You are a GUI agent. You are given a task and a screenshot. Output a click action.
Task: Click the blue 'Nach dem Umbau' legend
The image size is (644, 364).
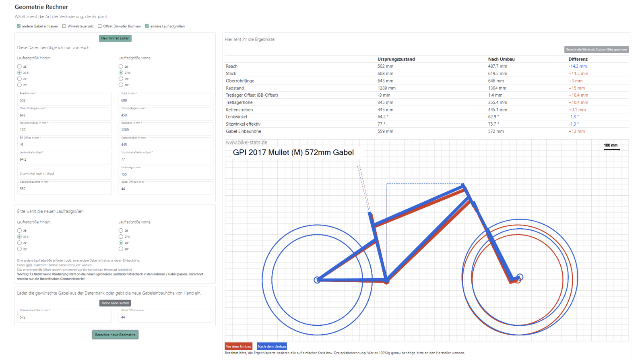[272, 346]
